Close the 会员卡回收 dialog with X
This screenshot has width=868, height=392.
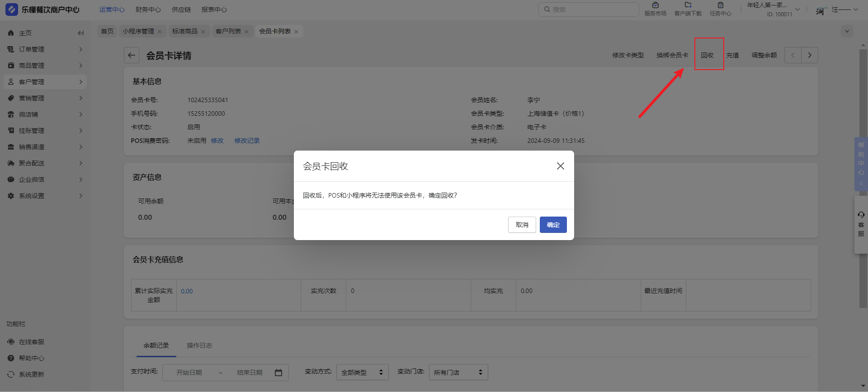(x=560, y=166)
